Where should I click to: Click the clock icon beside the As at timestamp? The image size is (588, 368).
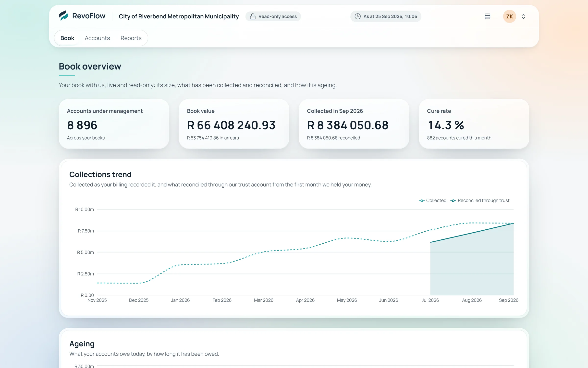coord(358,16)
